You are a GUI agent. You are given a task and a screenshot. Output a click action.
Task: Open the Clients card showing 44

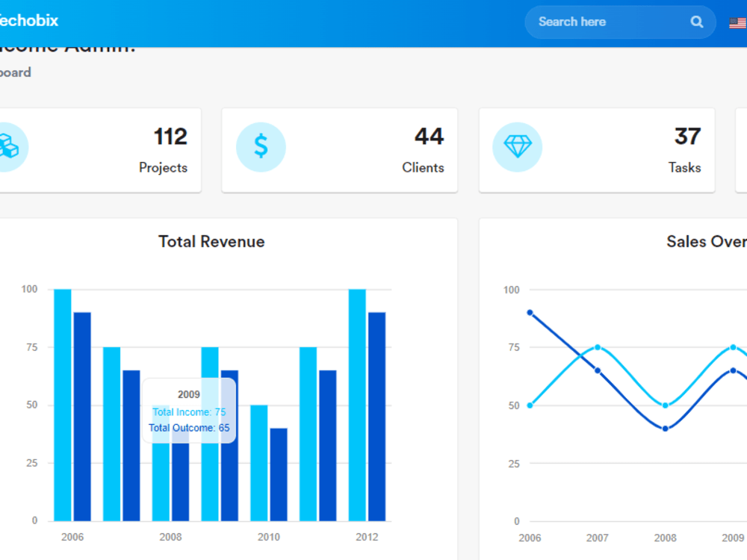click(340, 151)
